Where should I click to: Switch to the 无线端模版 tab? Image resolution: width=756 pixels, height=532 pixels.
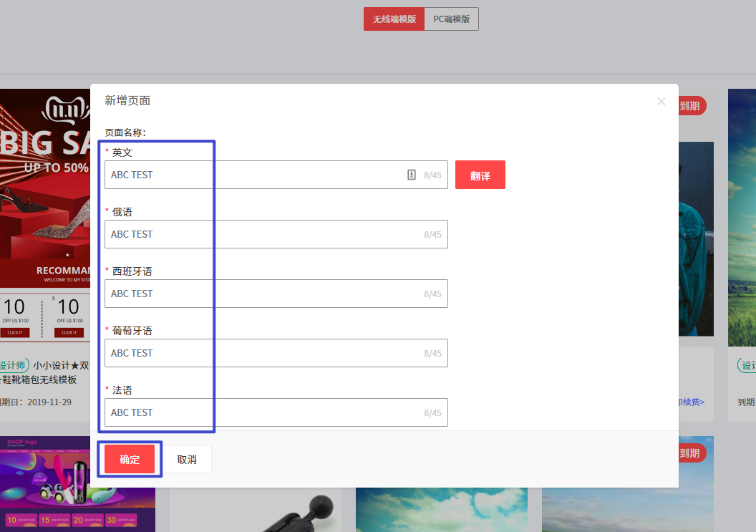coord(394,19)
